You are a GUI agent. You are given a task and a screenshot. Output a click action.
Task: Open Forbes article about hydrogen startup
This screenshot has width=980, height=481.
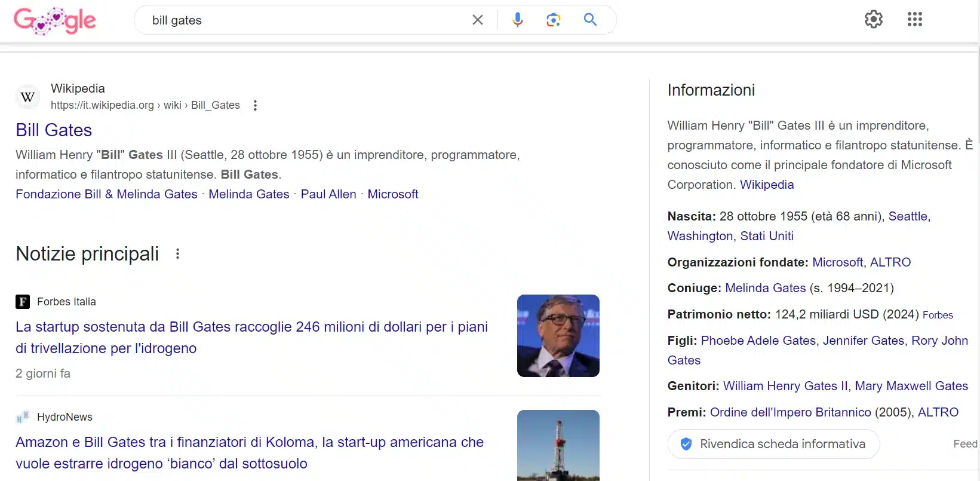coord(252,338)
